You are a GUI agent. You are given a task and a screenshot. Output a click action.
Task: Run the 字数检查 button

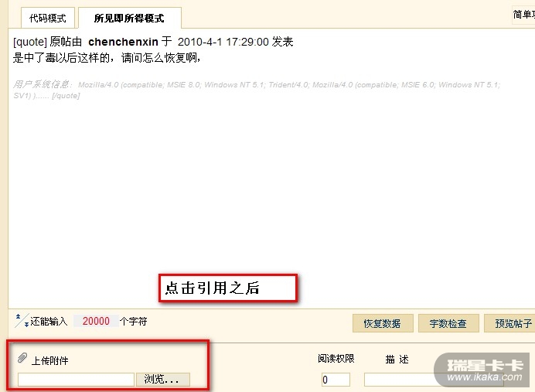pyautogui.click(x=448, y=323)
